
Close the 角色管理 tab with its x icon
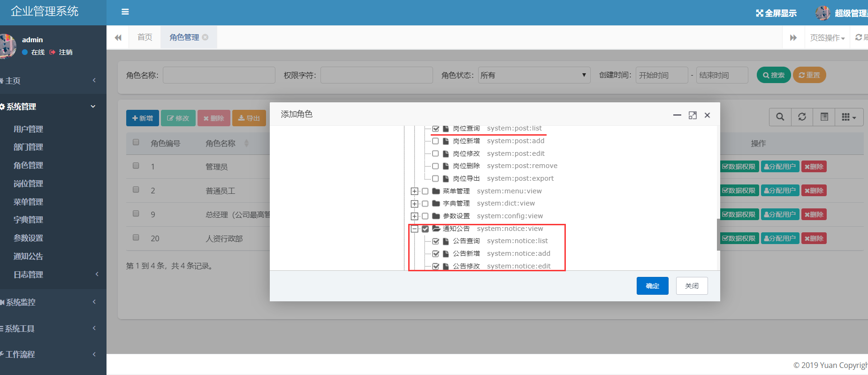(x=205, y=37)
